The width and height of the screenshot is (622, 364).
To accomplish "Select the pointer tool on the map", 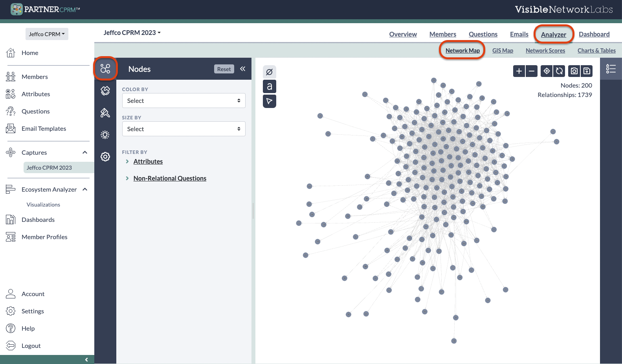I will coord(269,101).
